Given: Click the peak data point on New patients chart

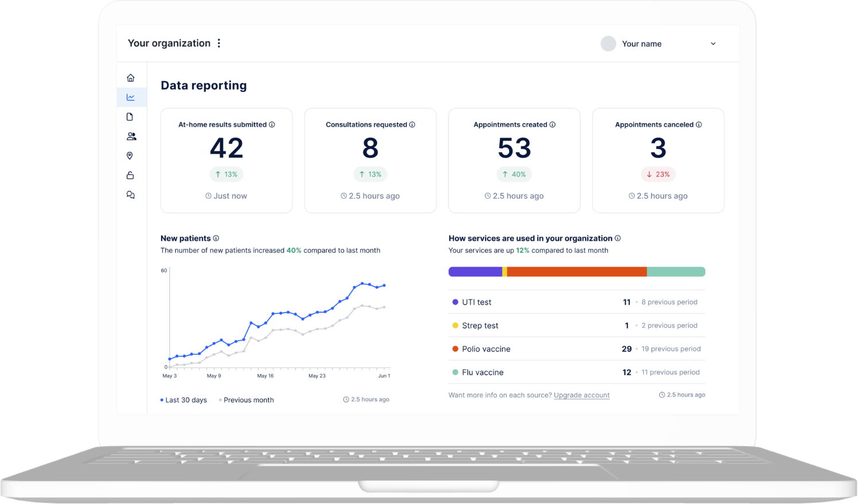Looking at the screenshot, I should coord(363,283).
